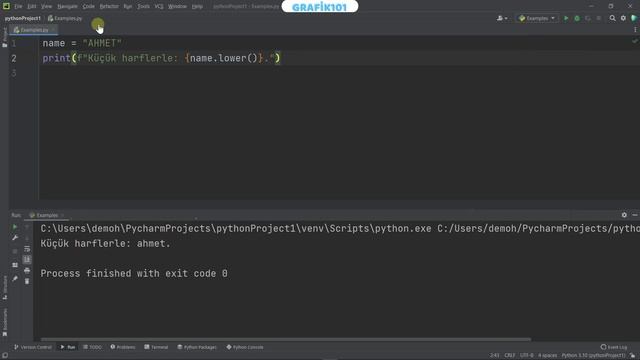640x360 pixels.
Task: Click the Run with Coverage icon
Action: click(x=588, y=18)
